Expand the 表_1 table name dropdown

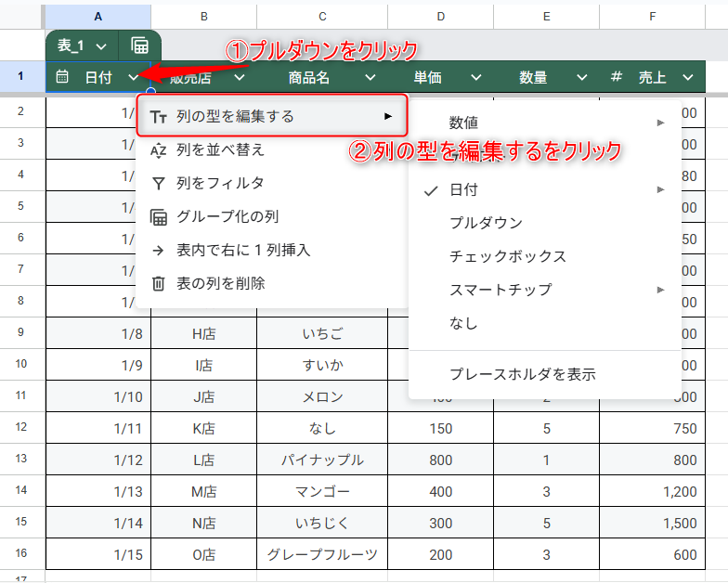pyautogui.click(x=100, y=45)
